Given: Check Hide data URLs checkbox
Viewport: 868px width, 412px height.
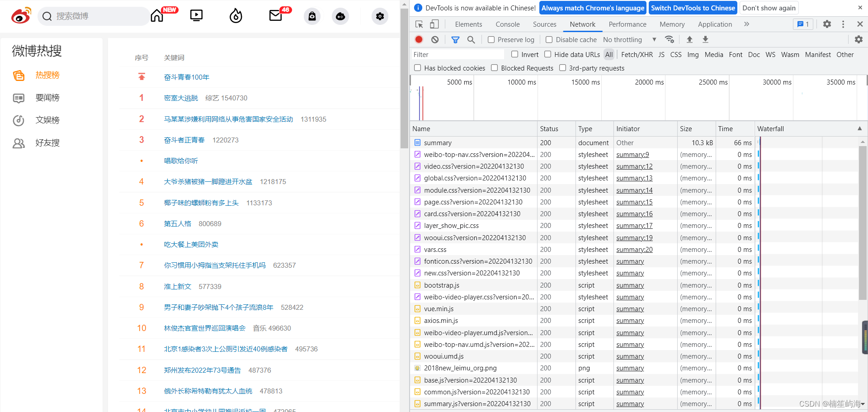Looking at the screenshot, I should [547, 54].
